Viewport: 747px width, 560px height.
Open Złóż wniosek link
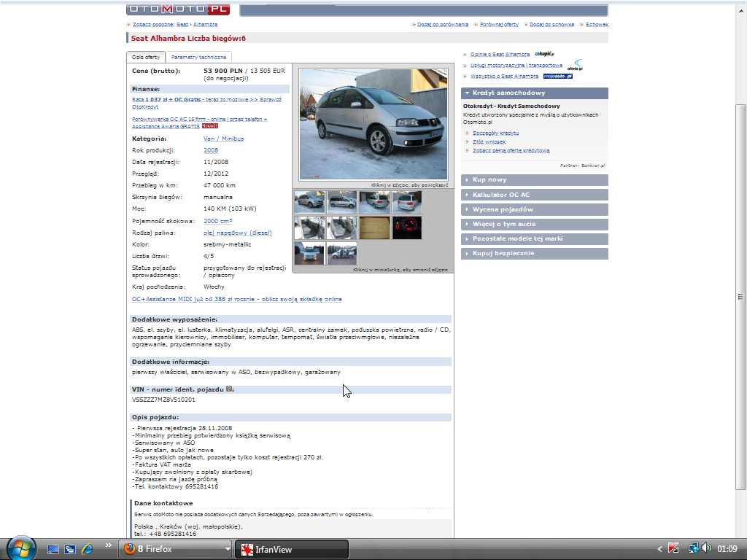[x=489, y=142]
